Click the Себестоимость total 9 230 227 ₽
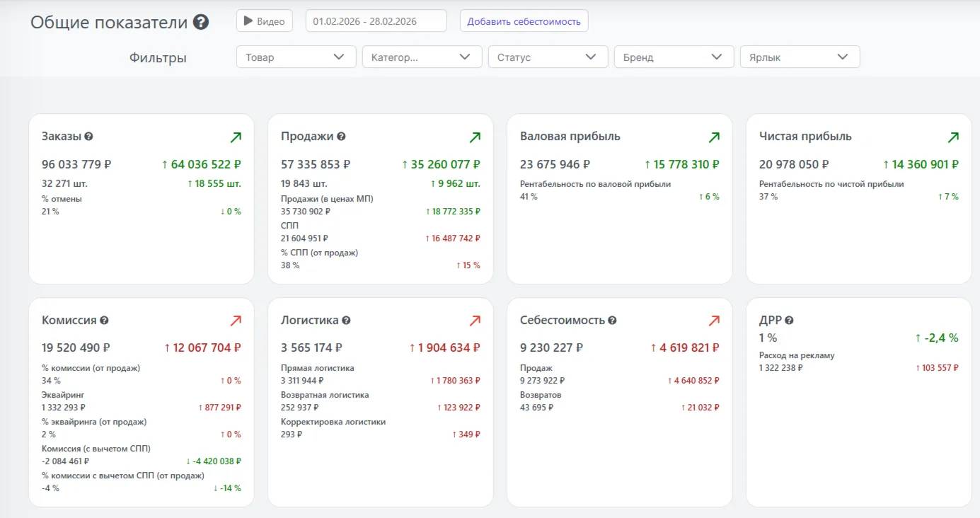The width and height of the screenshot is (980, 518). point(551,348)
